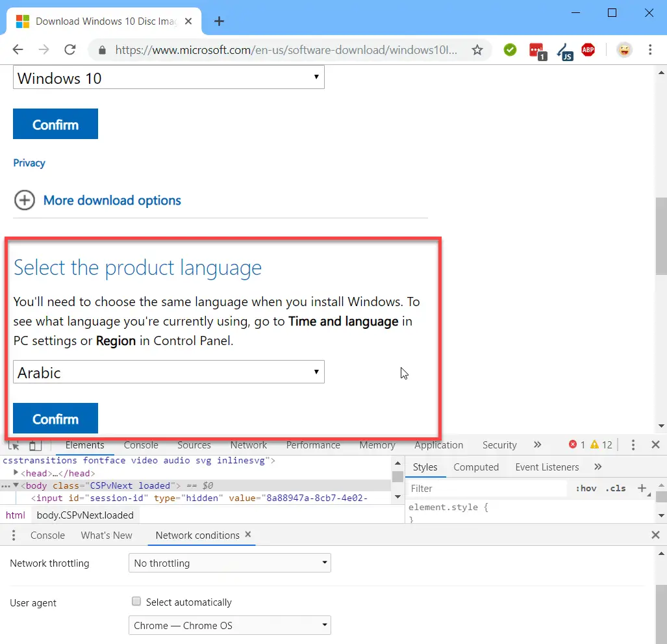The image size is (667, 644).
Task: Toggle the Select automatically checkbox
Action: (136, 601)
